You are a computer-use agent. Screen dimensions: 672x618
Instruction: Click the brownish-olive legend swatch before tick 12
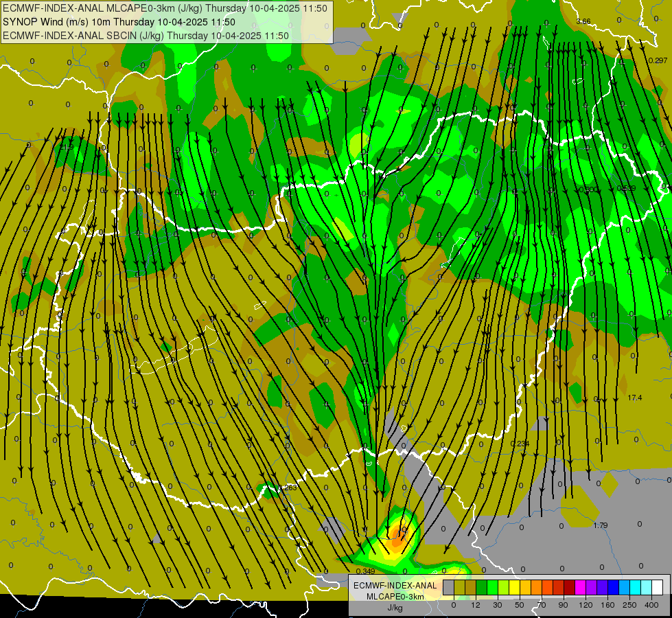[471, 587]
